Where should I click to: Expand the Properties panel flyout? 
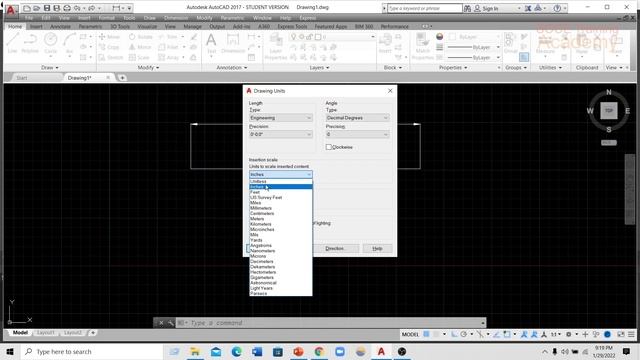pyautogui.click(x=453, y=67)
